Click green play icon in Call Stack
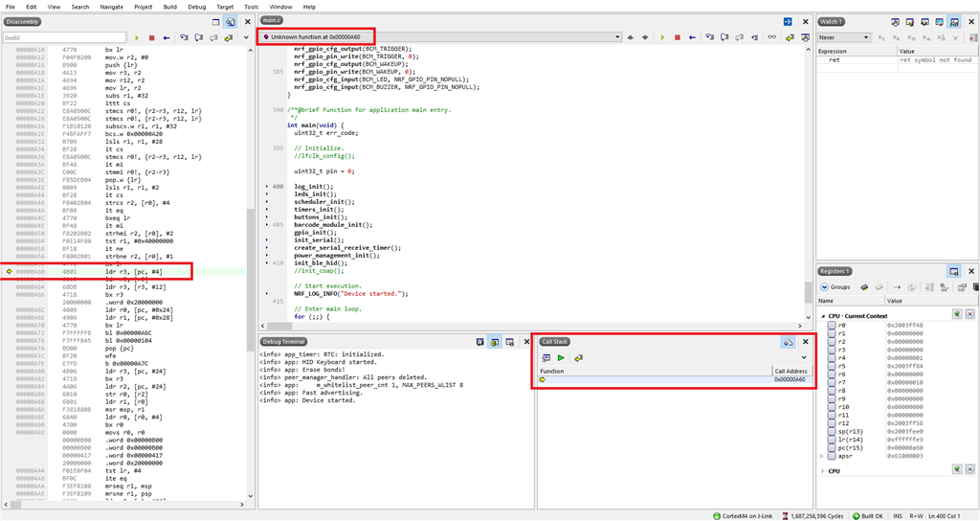The height and width of the screenshot is (521, 980). 561,358
